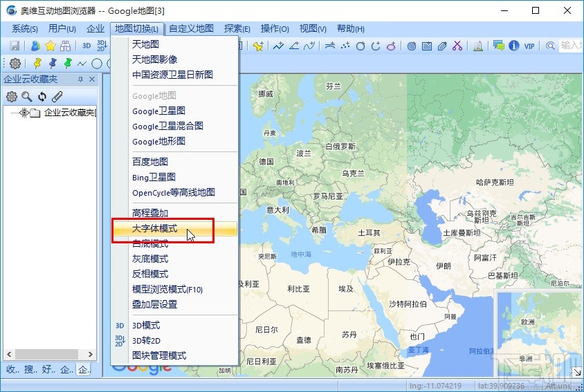This screenshot has height=392, width=584.
Task: Click the building model icon
Action: click(478, 46)
